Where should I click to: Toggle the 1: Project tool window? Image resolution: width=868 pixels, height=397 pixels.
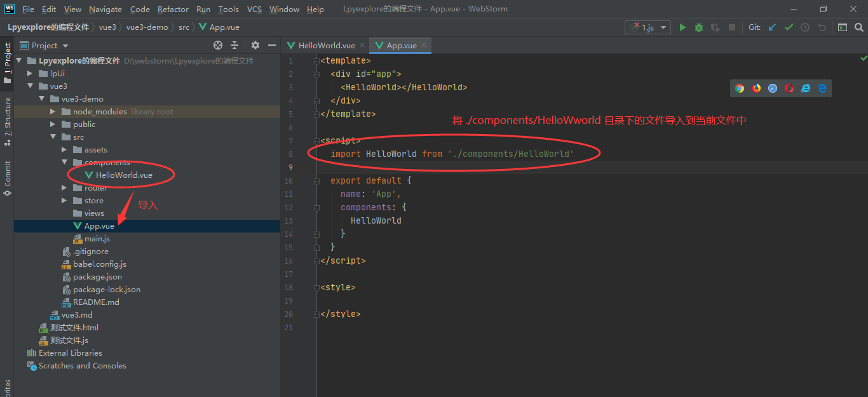[7, 63]
